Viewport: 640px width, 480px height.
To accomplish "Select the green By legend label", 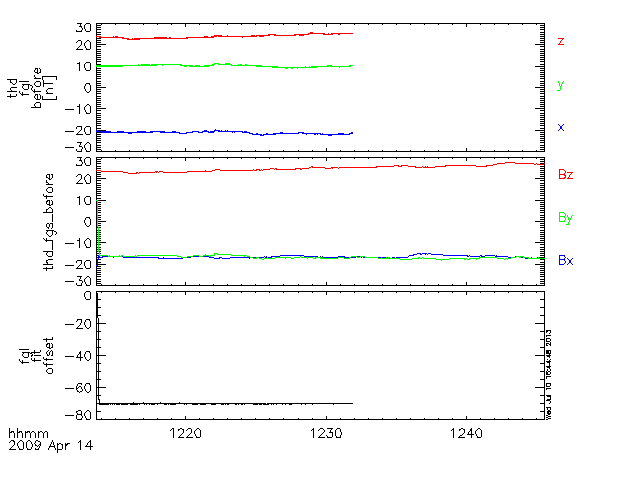I will click(x=566, y=218).
